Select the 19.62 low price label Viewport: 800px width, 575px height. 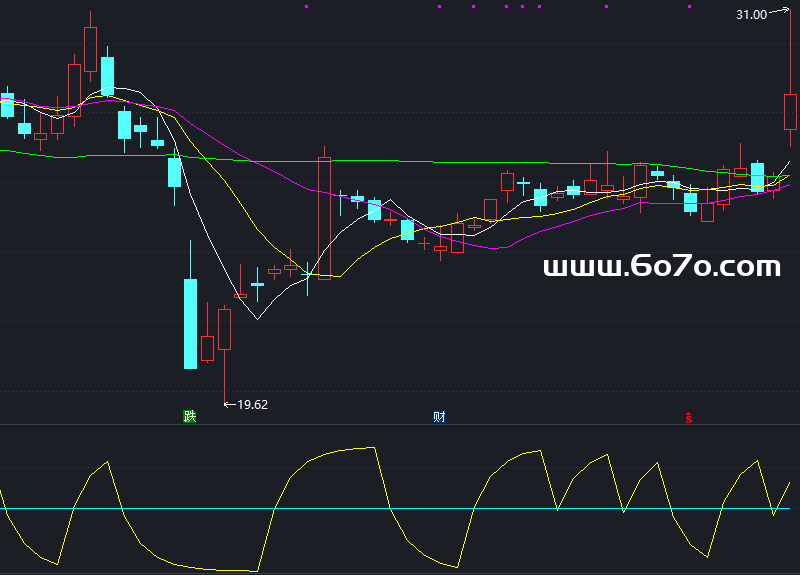[252, 404]
